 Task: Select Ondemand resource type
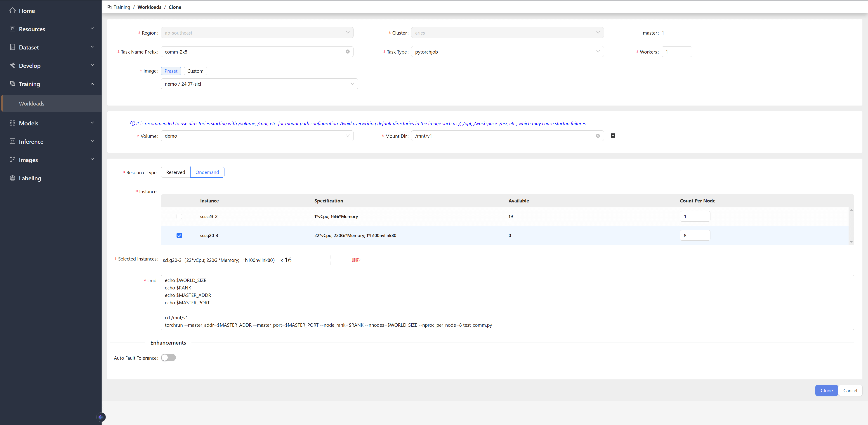[207, 172]
